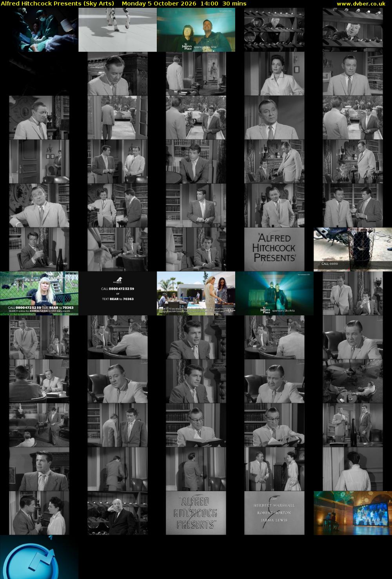The width and height of the screenshot is (392, 579).
Task: Select Hitchcock resting hand on cheek thumbnail
Action: point(118,513)
